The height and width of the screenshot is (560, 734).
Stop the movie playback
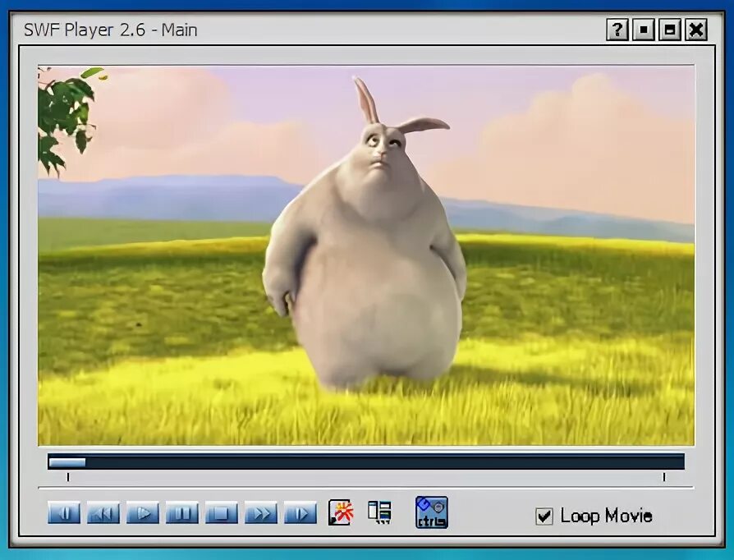(222, 513)
